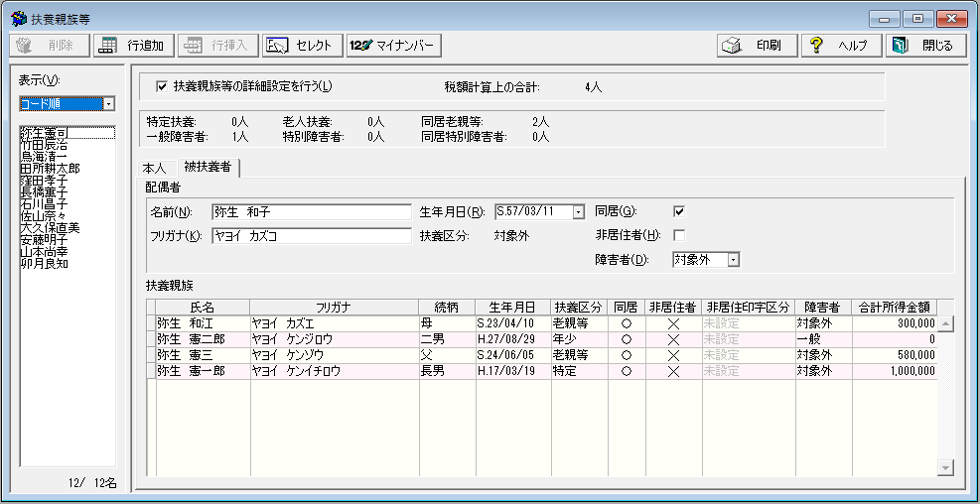This screenshot has width=980, height=504.
Task: Expand the 生年月日 date dropdown
Action: coord(577,211)
